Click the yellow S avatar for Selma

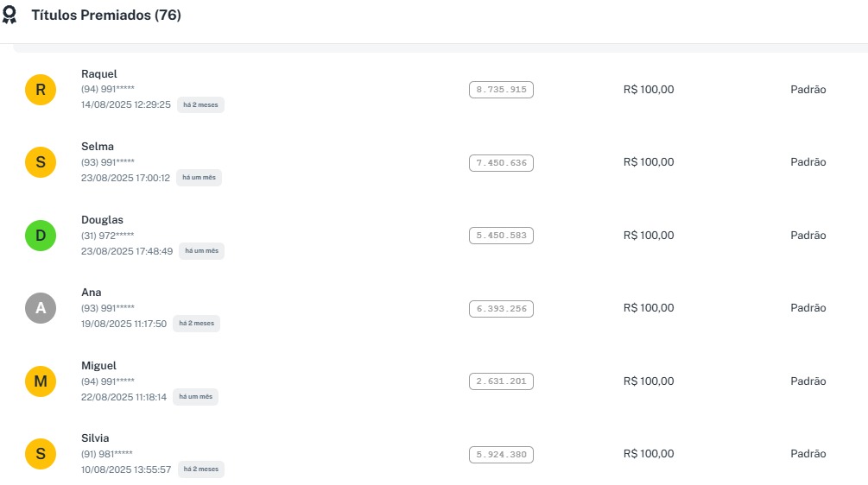41,162
